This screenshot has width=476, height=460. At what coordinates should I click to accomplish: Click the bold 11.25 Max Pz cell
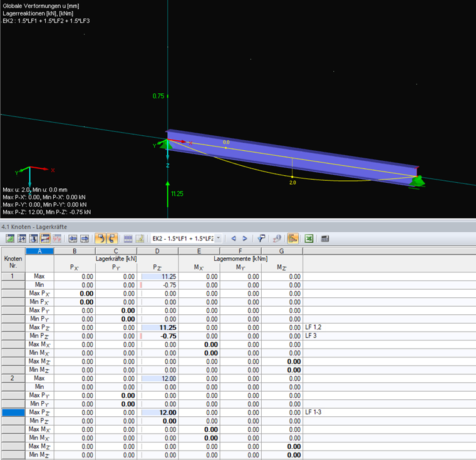[x=158, y=327]
